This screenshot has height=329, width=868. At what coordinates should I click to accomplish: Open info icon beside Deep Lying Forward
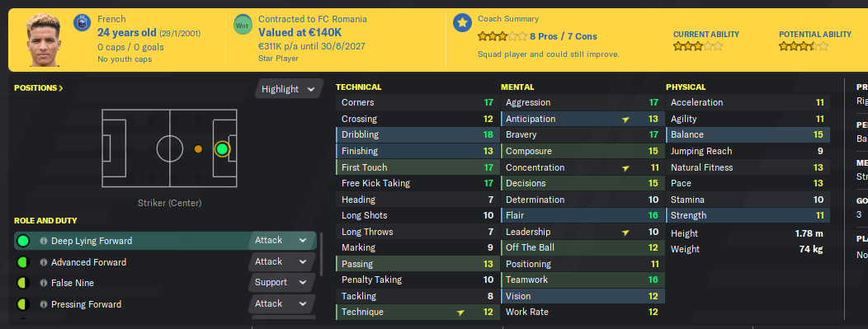click(43, 241)
